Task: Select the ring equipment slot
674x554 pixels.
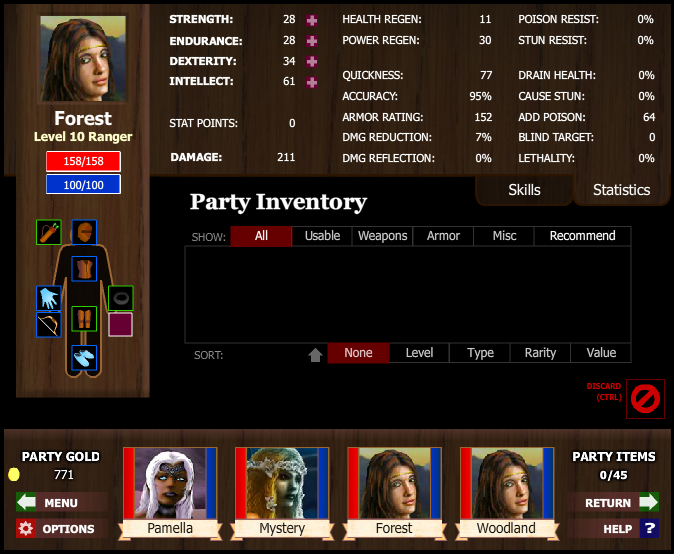Action: click(121, 298)
